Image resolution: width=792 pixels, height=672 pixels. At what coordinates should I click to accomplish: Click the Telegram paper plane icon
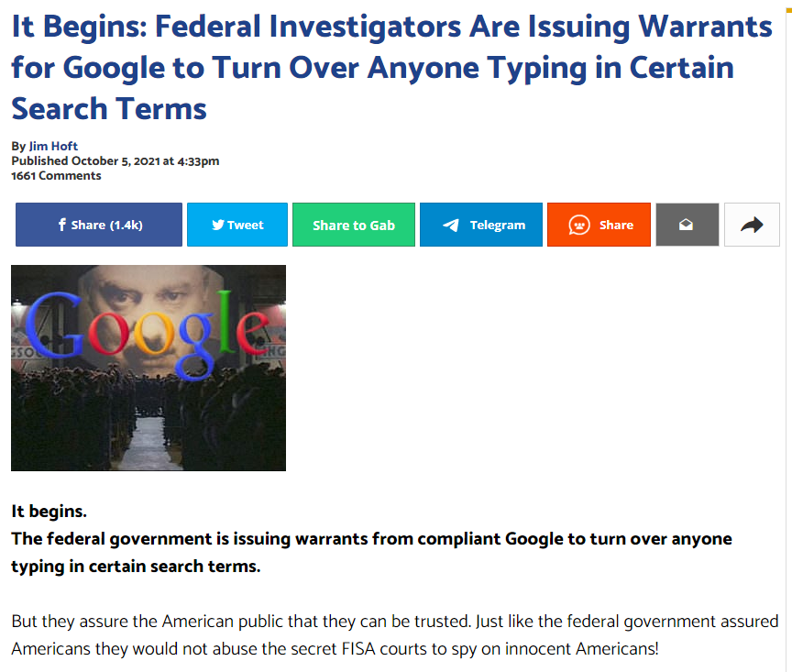[x=451, y=226]
